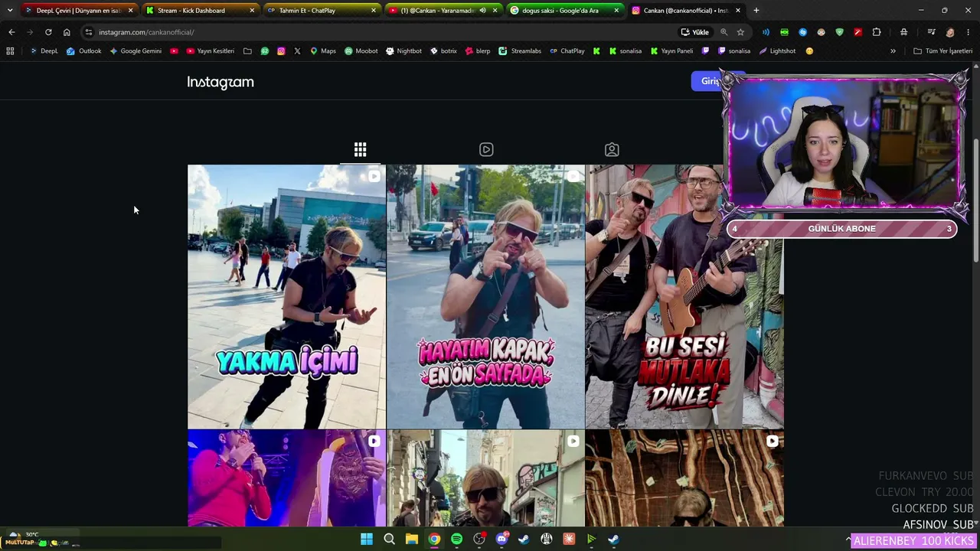Open File Explorer from the taskbar
The width and height of the screenshot is (980, 551).
(411, 539)
